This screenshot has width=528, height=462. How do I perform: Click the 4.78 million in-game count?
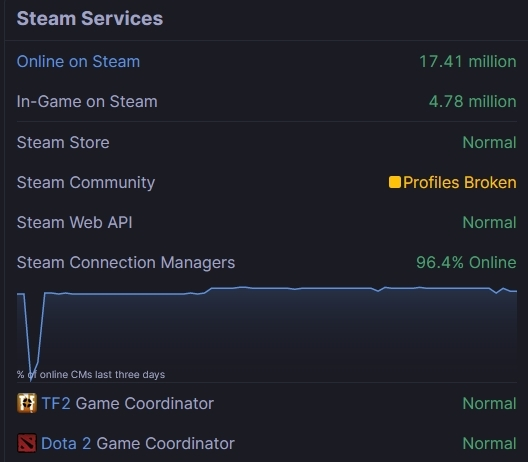472,102
